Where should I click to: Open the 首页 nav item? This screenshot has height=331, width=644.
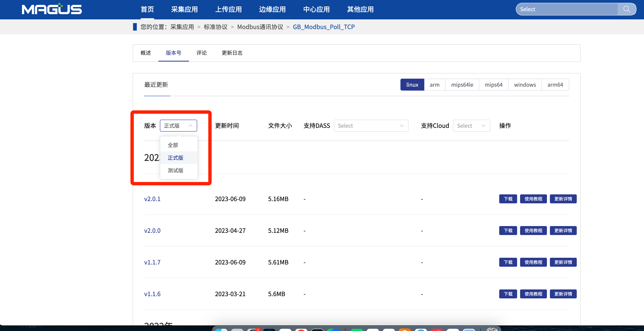(x=147, y=9)
